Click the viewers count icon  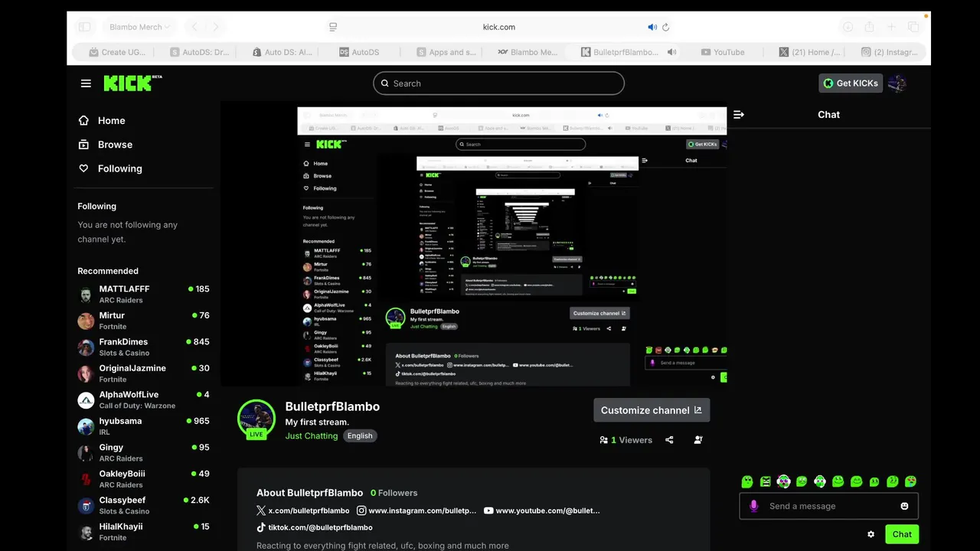tap(603, 440)
